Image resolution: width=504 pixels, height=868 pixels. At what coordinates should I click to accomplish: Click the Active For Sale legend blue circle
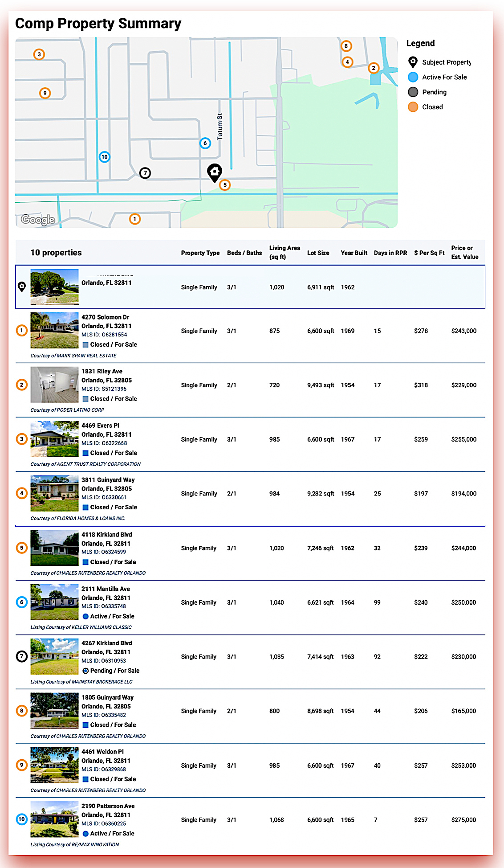coord(413,77)
